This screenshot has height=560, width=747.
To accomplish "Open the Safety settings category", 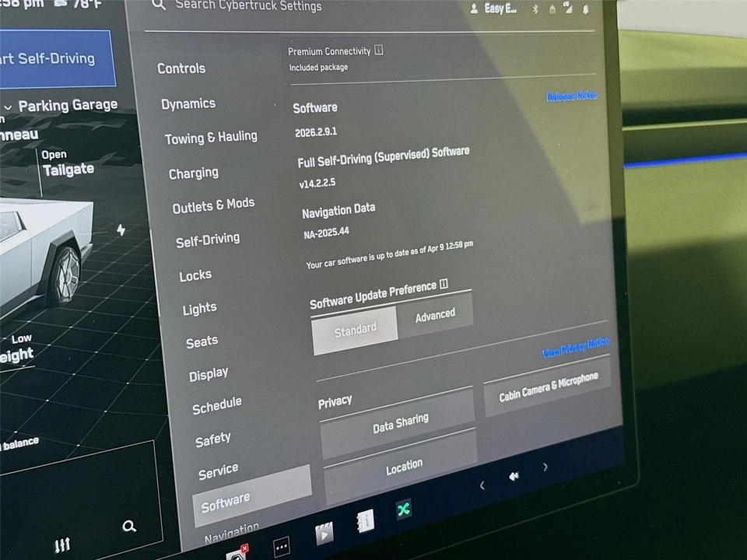I will tap(213, 439).
